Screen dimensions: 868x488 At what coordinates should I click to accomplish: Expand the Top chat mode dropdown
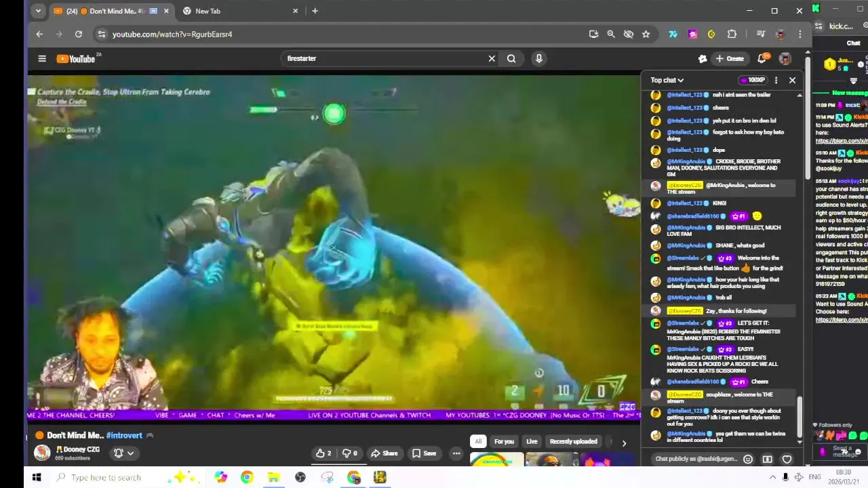[x=667, y=80]
